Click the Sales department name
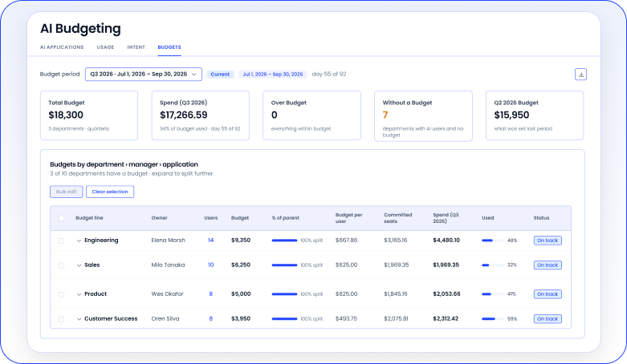Viewport: 627px width, 364px height. click(x=92, y=265)
